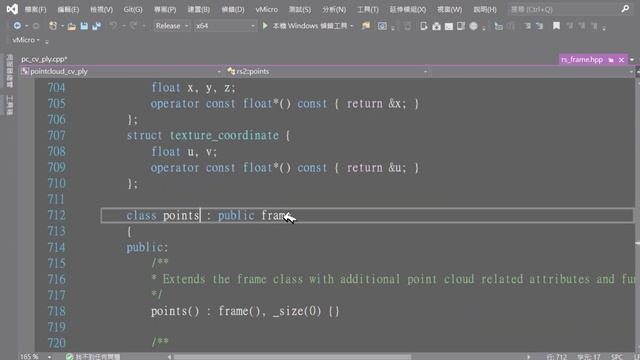Click the save all icon

(x=97, y=26)
